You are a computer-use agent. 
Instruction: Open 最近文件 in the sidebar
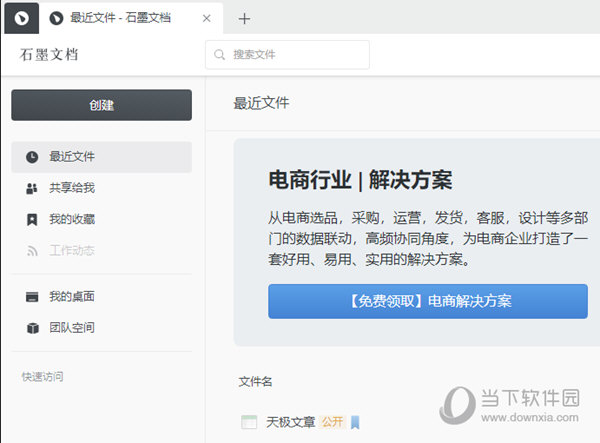(101, 157)
